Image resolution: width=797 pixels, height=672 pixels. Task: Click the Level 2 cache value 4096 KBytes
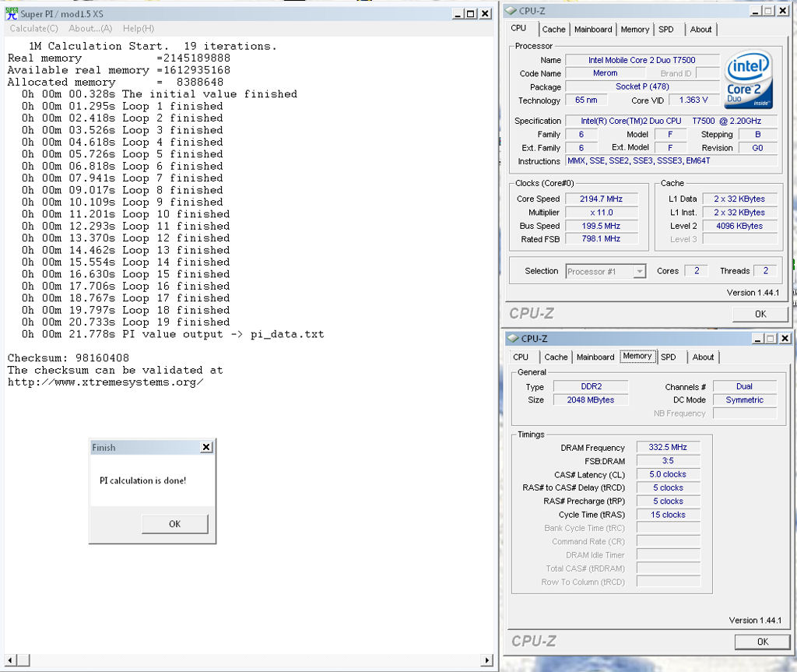[x=739, y=226]
